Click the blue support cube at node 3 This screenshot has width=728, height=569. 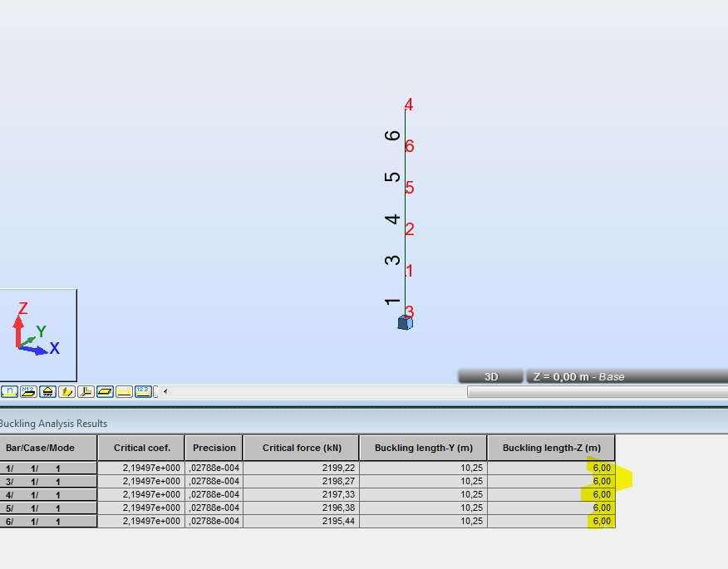coord(406,322)
